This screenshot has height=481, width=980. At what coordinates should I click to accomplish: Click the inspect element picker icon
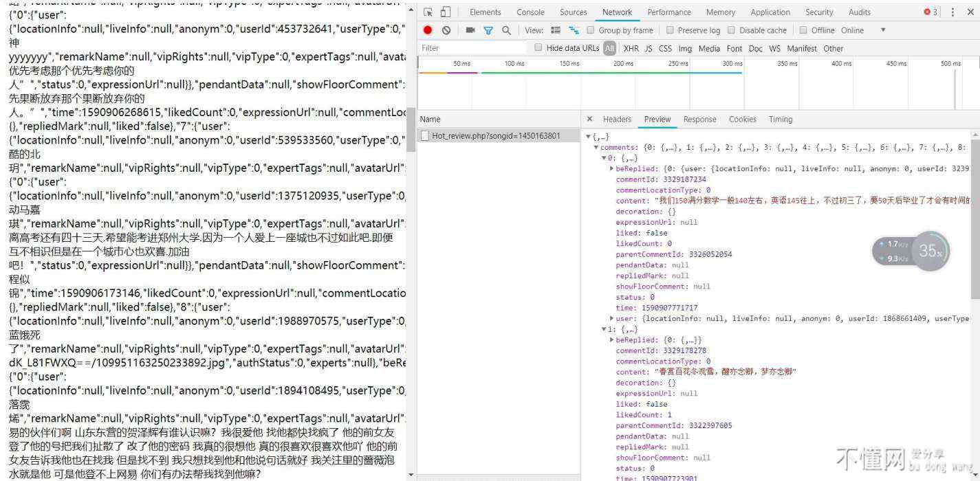428,12
